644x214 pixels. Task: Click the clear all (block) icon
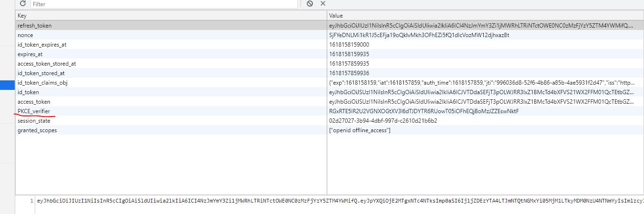310,3
